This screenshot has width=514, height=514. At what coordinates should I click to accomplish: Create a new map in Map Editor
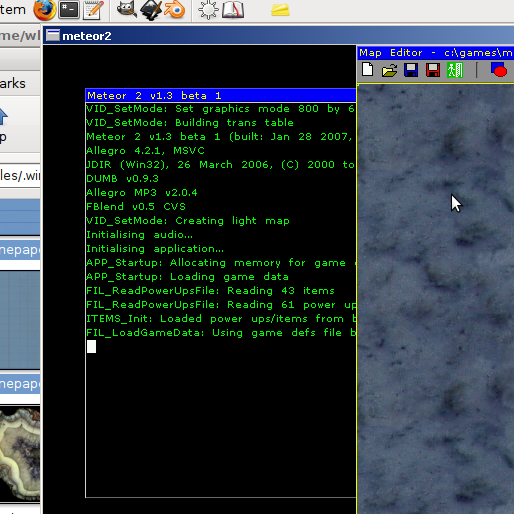367,70
